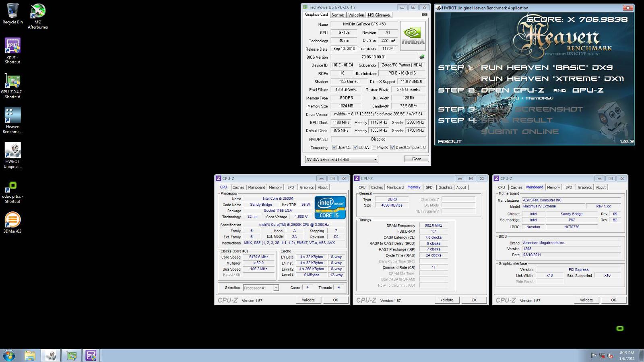Open the Processor #1 selection dropdown
The height and width of the screenshot is (362, 644).
(x=261, y=288)
